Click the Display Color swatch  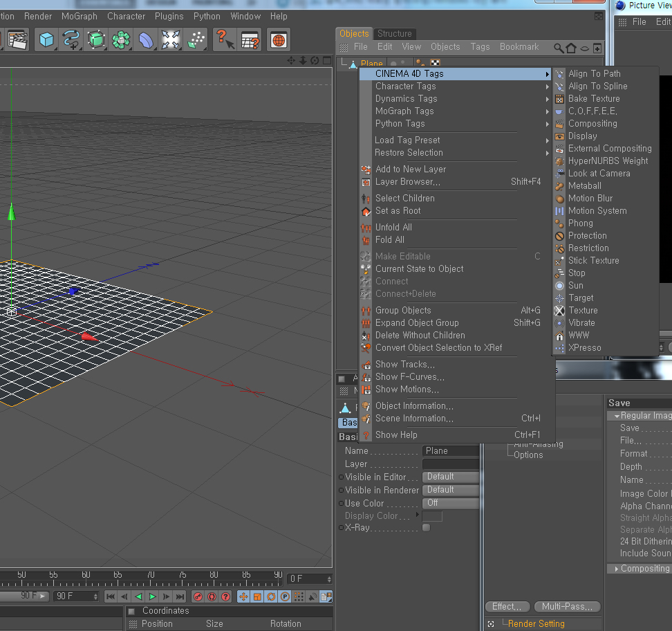point(432,516)
